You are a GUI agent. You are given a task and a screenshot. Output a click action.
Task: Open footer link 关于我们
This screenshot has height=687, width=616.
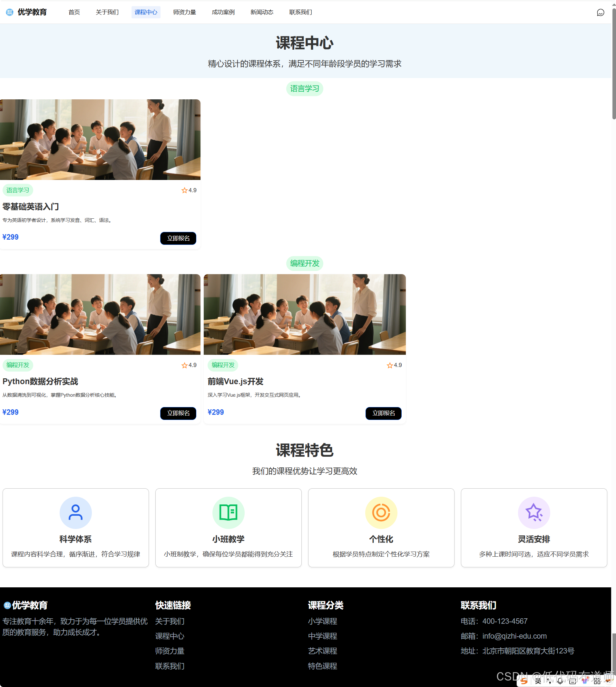pyautogui.click(x=170, y=621)
